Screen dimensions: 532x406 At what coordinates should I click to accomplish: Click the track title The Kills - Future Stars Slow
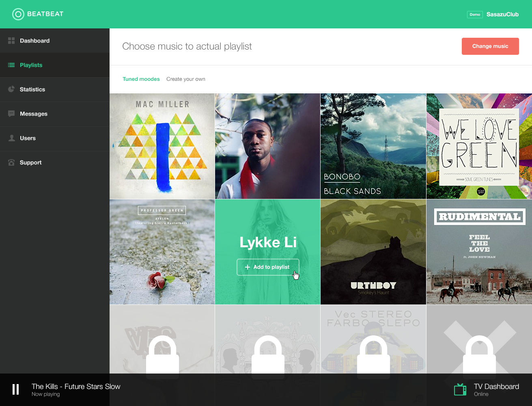click(76, 387)
